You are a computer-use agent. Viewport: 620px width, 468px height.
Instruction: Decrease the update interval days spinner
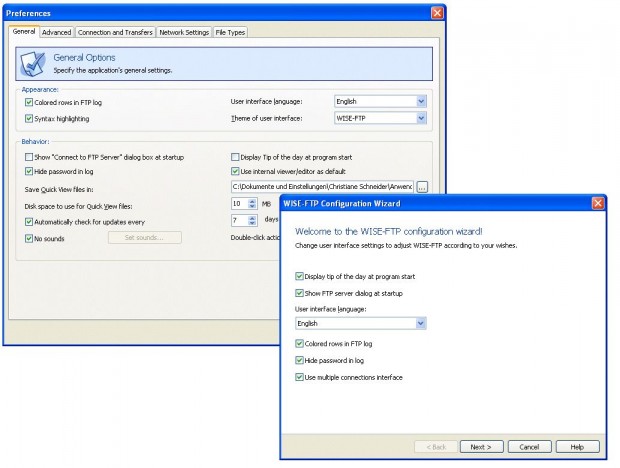click(252, 223)
